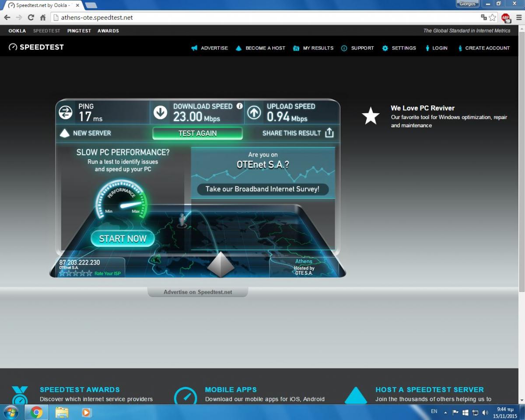Viewport: 525px width, 420px height.
Task: Click the share result upload icon
Action: (x=329, y=133)
